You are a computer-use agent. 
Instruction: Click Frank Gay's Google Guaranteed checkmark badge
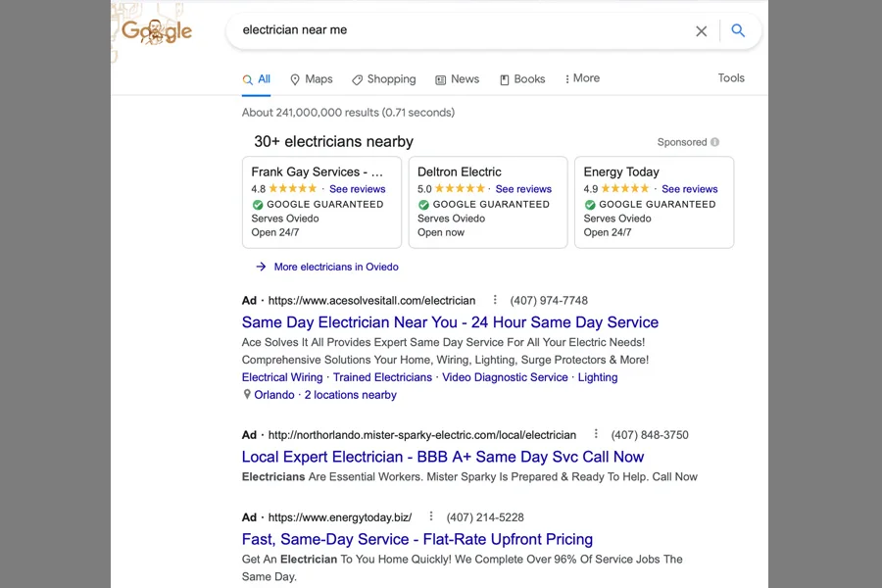[258, 205]
